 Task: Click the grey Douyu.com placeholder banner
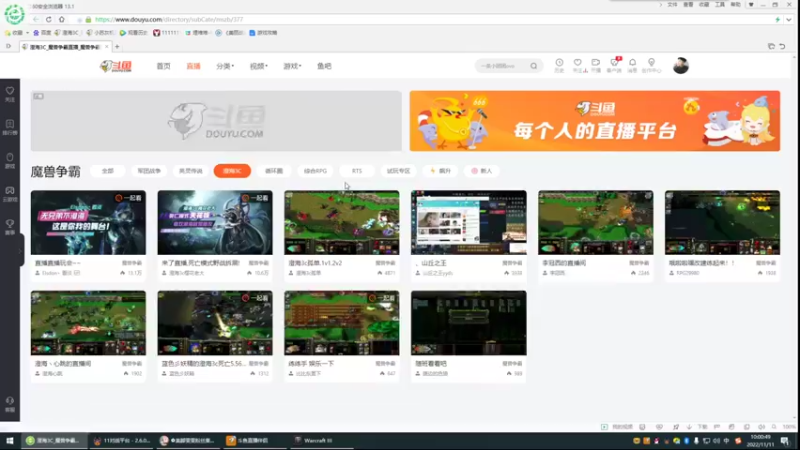coord(216,121)
